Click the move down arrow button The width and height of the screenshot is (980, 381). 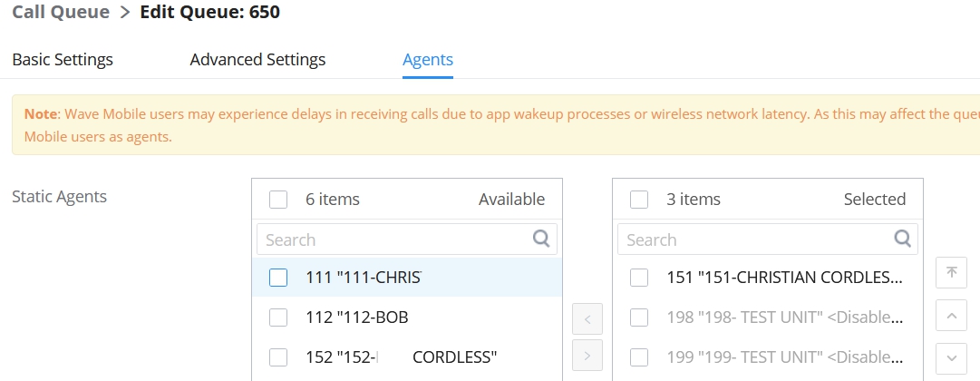(x=950, y=357)
